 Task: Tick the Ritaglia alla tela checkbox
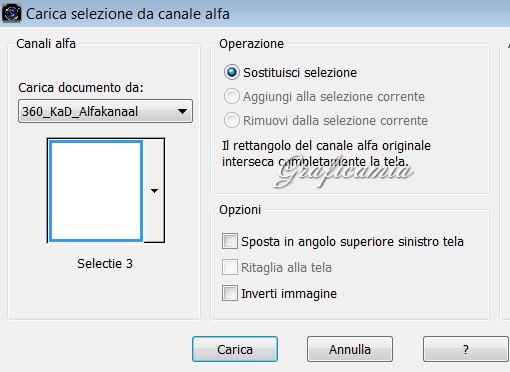(230, 267)
